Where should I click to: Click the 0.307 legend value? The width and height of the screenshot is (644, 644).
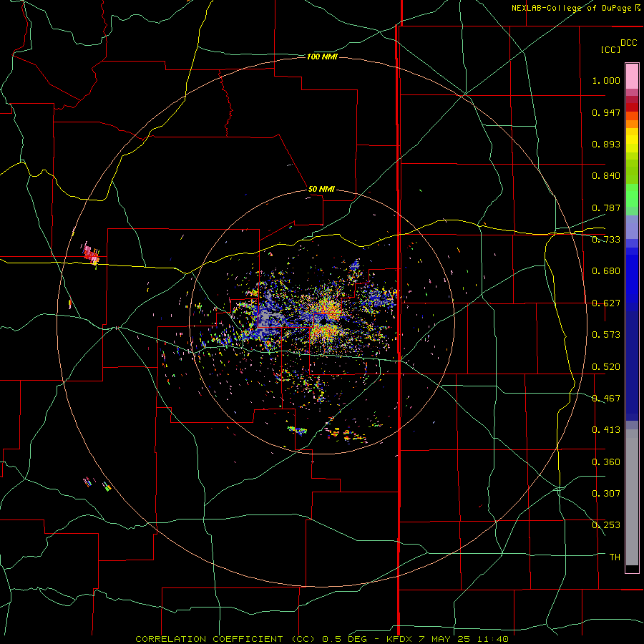(606, 494)
